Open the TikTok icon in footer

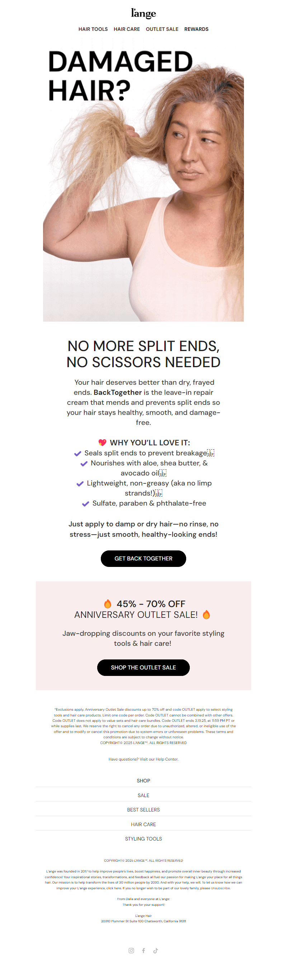[156, 950]
